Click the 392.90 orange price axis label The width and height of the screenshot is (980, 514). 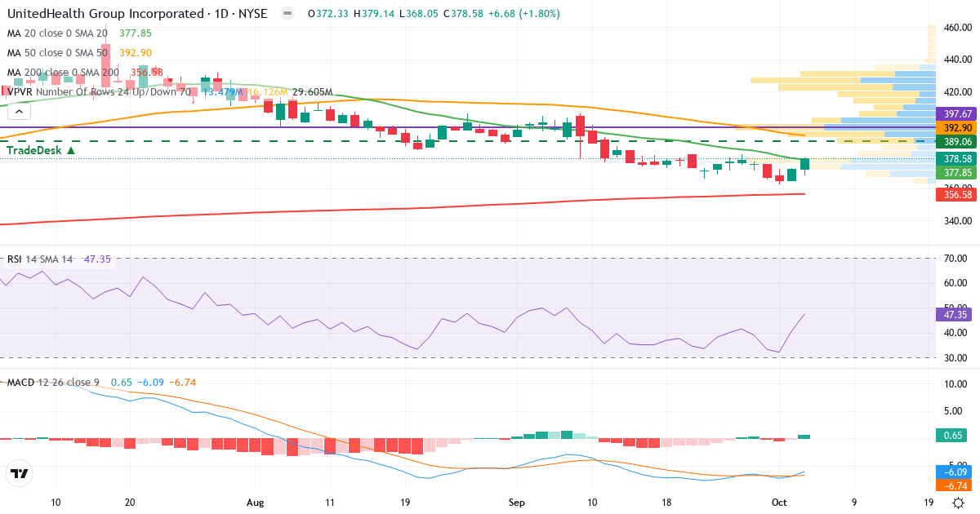coord(957,128)
